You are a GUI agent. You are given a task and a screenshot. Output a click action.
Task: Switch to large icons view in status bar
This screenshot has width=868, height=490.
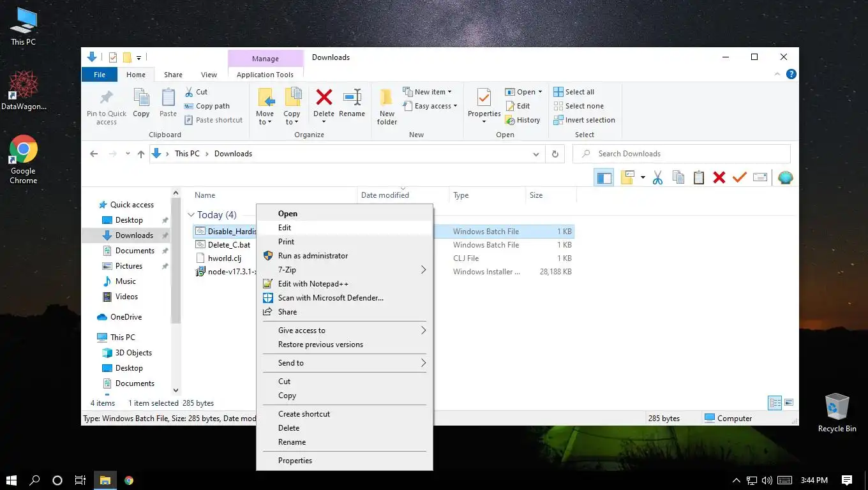(x=789, y=403)
